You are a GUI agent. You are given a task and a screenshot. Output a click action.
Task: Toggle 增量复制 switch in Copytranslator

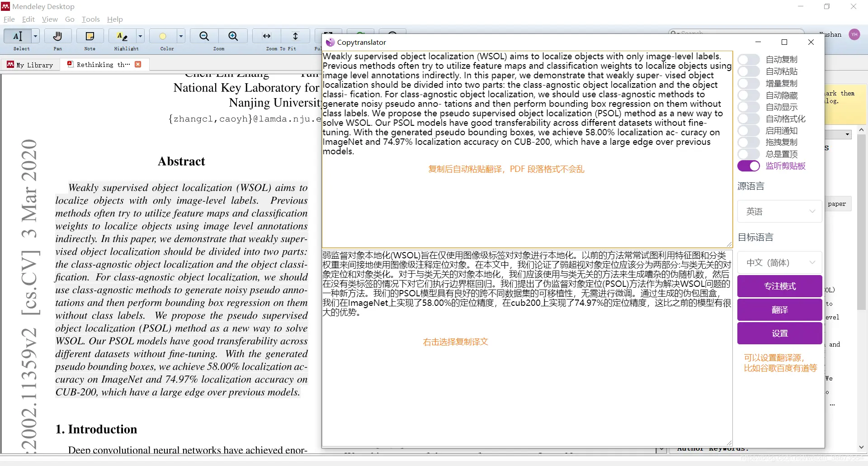[749, 83]
